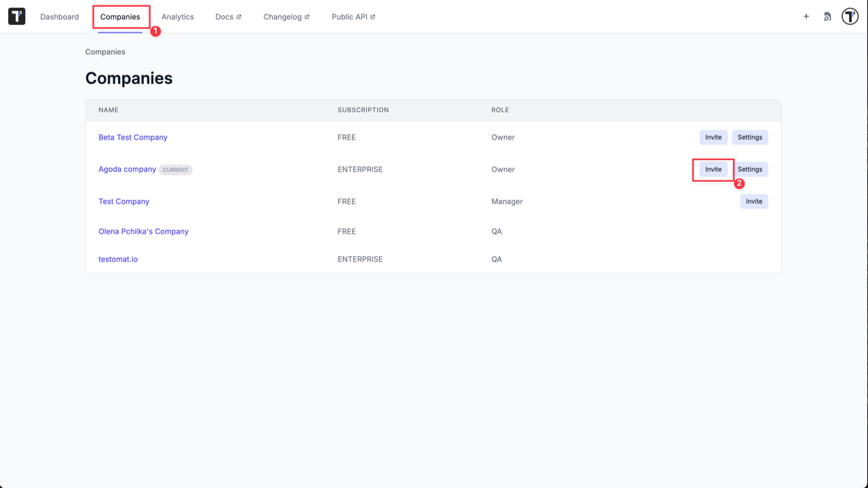
Task: Click the Companies breadcrumb link
Action: [105, 52]
